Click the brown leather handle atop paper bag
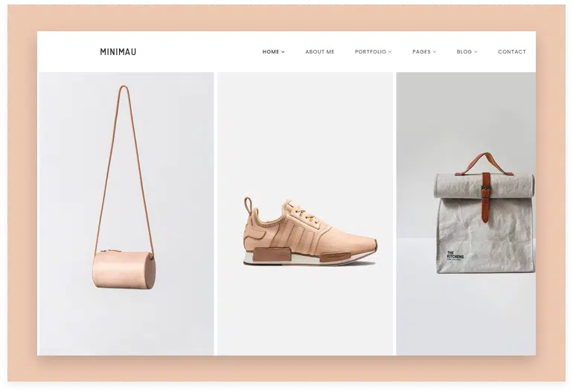 pos(484,158)
